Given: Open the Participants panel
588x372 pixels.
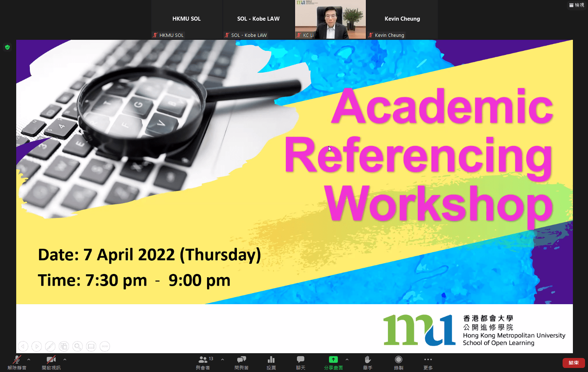Looking at the screenshot, I should 203,362.
